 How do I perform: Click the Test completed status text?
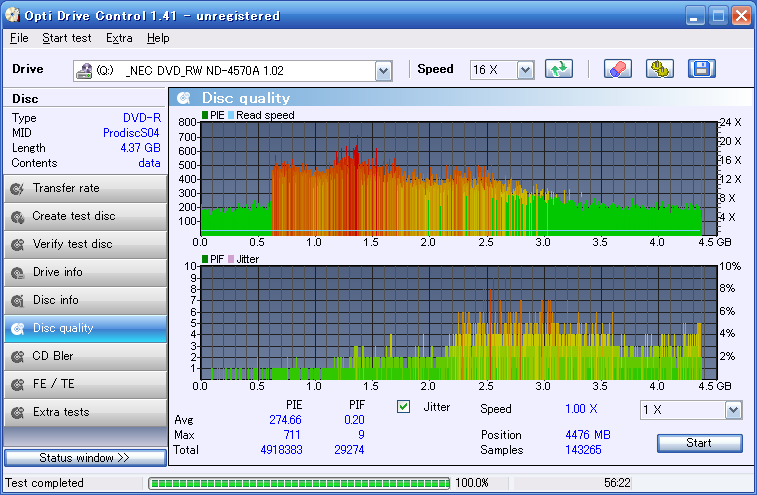pyautogui.click(x=44, y=483)
